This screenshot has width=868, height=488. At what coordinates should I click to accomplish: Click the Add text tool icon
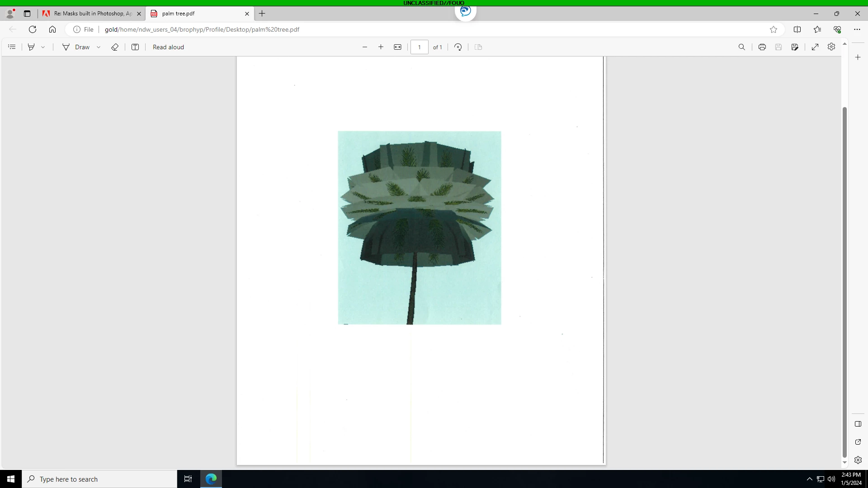(x=135, y=47)
